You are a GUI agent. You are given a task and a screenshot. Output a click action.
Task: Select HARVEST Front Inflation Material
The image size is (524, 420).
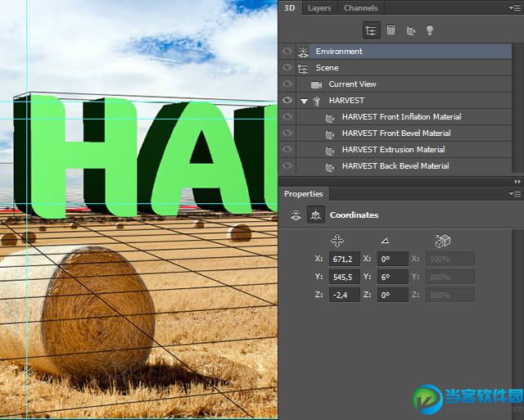tap(401, 116)
